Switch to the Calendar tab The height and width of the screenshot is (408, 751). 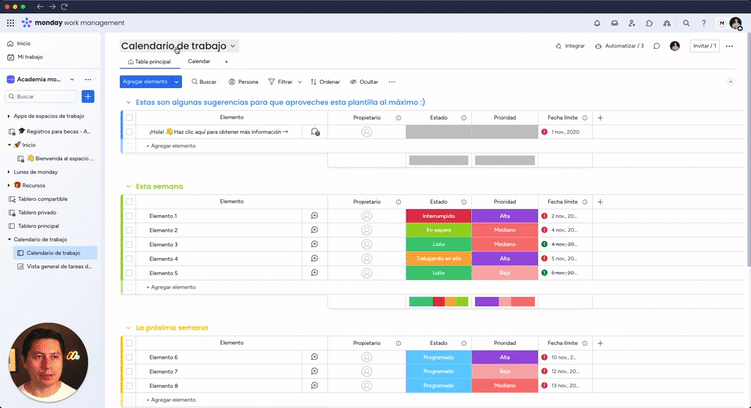tap(199, 62)
